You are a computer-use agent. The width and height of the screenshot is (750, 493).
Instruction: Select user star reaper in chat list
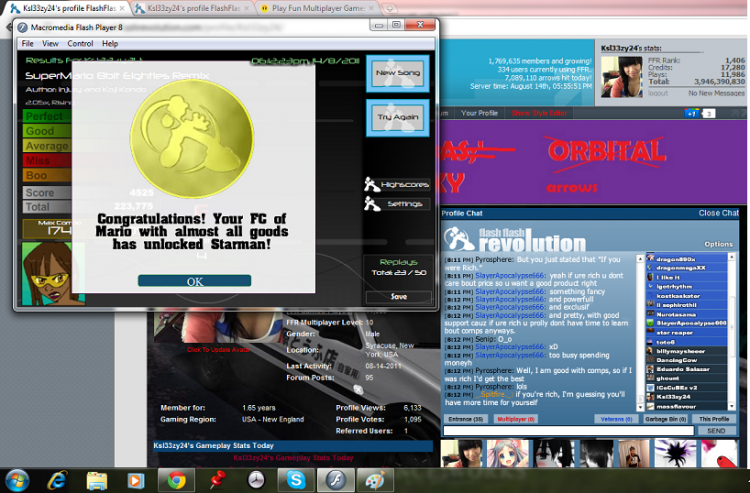pyautogui.click(x=686, y=333)
